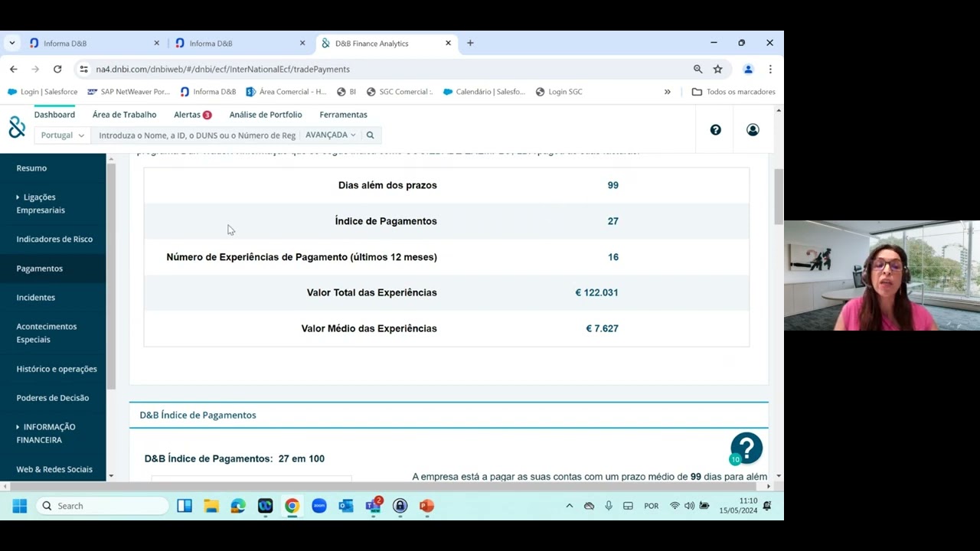Open Alertas menu

coord(192,115)
